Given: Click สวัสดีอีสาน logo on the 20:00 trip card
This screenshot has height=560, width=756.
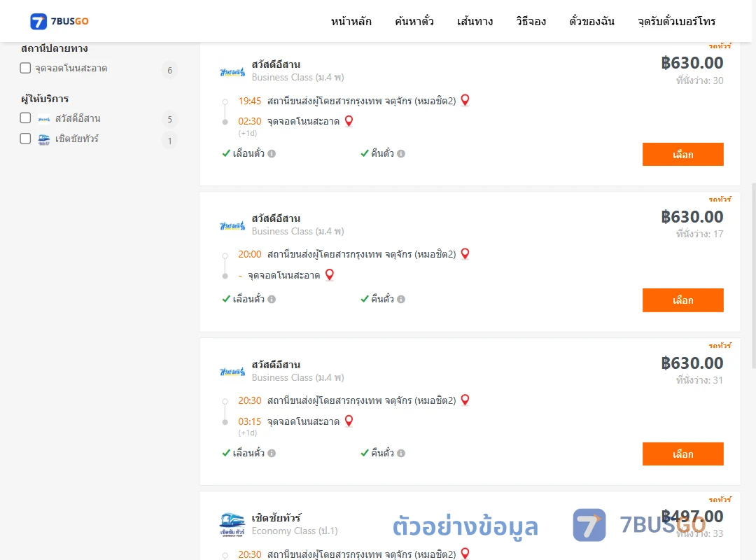Looking at the screenshot, I should [232, 225].
